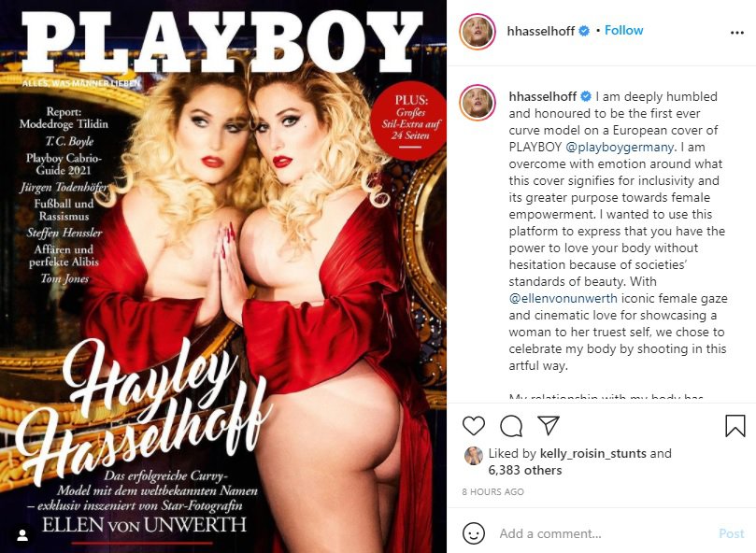The height and width of the screenshot is (553, 756).
Task: Save the post with the bookmark icon
Action: point(735,426)
